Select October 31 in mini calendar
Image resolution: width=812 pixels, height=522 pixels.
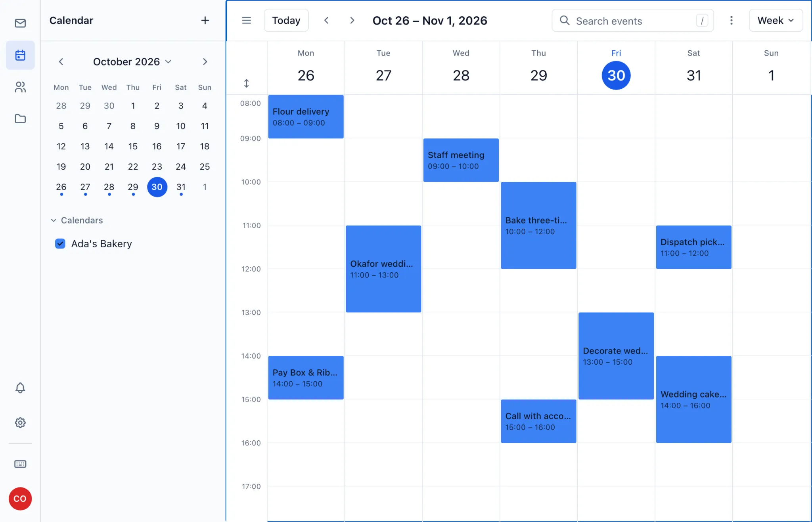coord(181,187)
